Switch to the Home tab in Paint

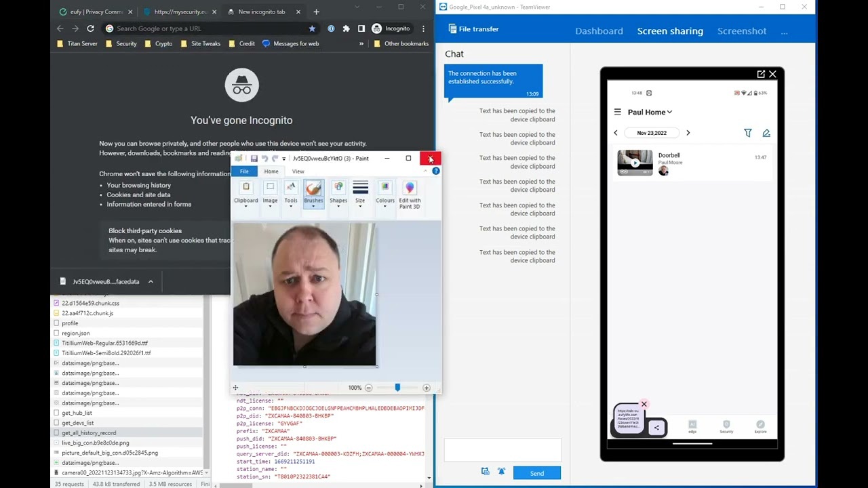point(271,171)
